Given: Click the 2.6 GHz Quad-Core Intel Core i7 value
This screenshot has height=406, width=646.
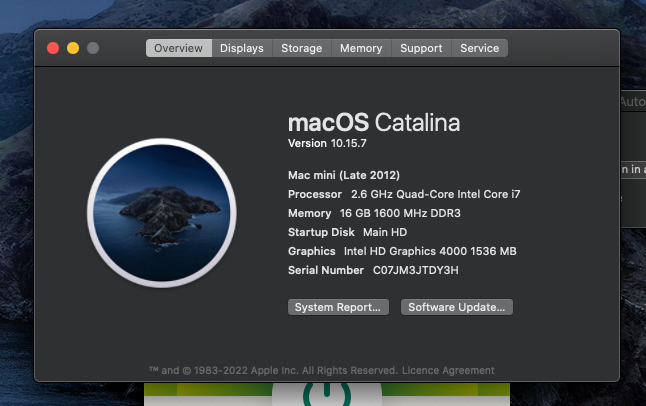Looking at the screenshot, I should click(x=435, y=194).
